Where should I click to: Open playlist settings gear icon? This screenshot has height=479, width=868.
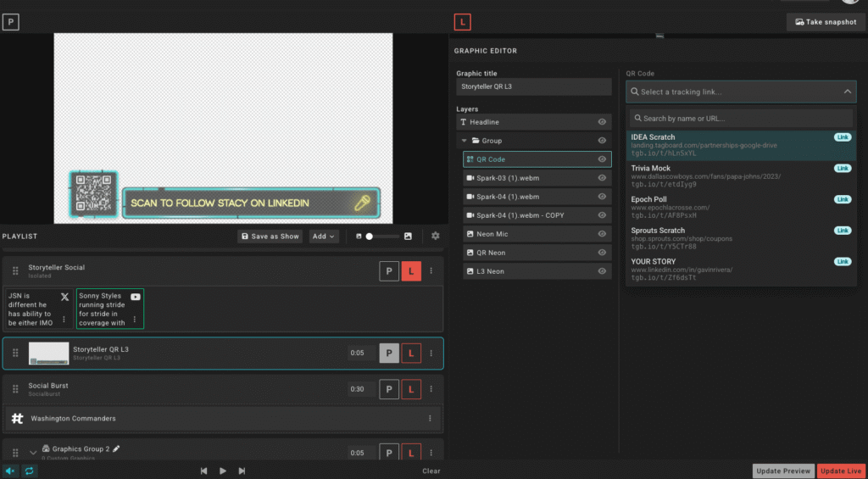pos(435,236)
